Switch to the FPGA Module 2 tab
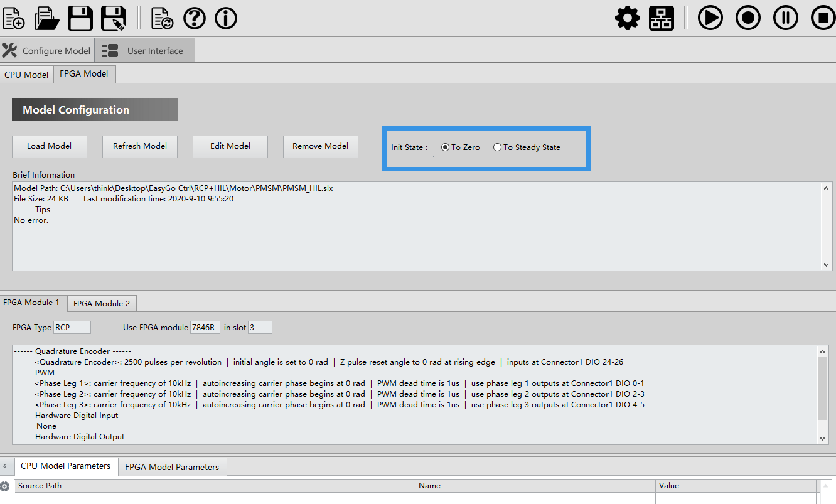This screenshot has height=504, width=836. (x=102, y=303)
